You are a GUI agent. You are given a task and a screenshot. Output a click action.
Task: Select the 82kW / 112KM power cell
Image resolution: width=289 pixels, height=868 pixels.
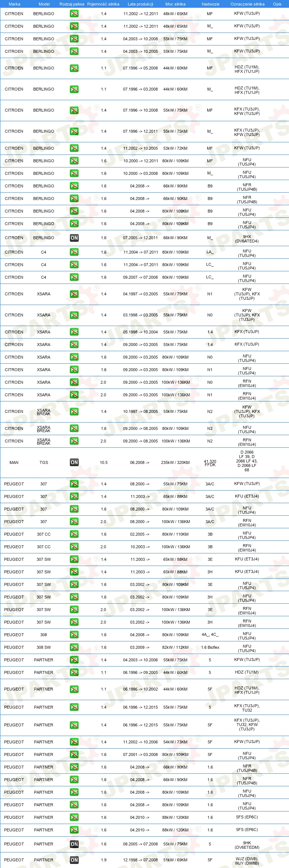pos(175,647)
